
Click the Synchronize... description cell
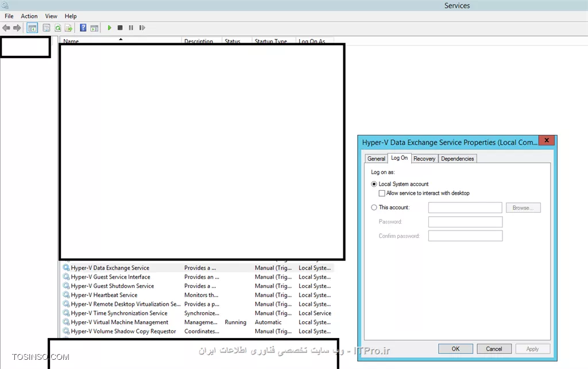coord(202,313)
